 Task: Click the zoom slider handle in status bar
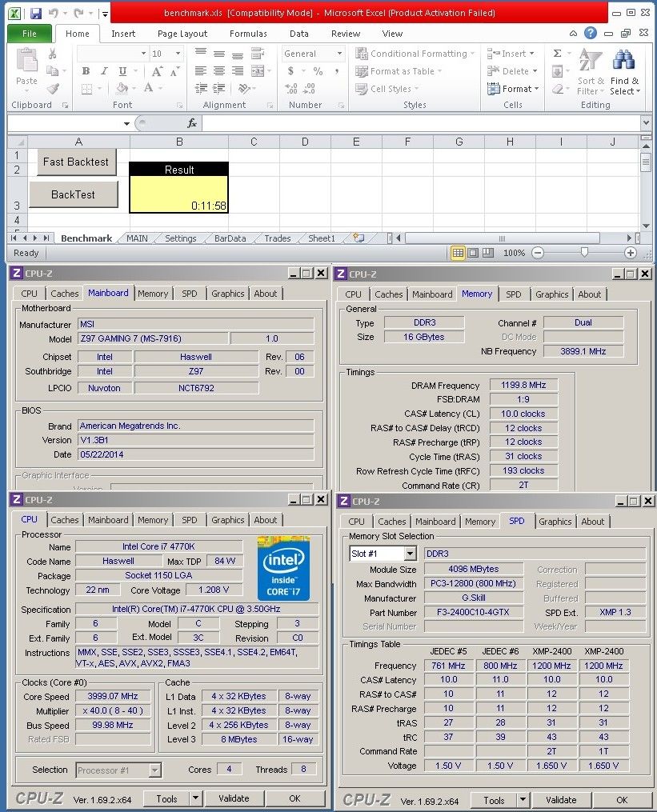584,253
